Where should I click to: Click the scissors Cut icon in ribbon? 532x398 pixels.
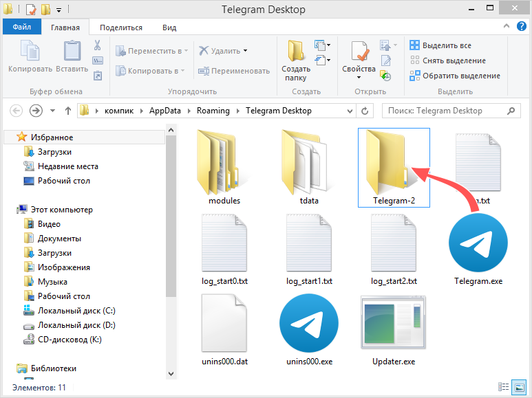pos(97,45)
